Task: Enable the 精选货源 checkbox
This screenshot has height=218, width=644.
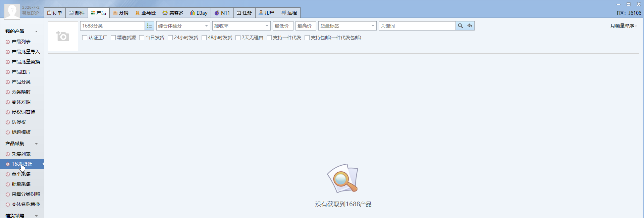Action: 113,38
